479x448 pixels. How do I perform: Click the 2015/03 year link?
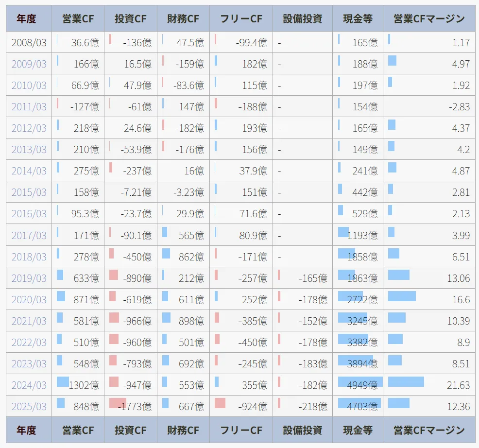coord(29,192)
